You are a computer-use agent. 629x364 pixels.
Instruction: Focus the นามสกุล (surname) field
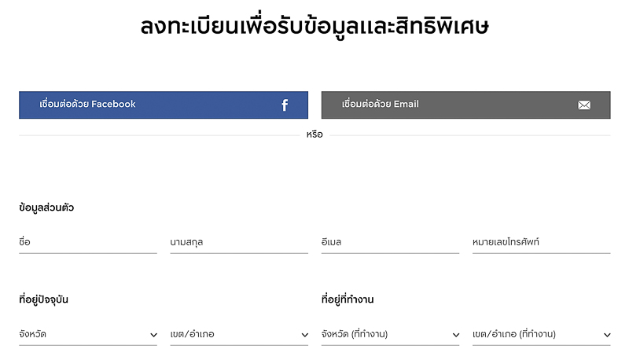[239, 242]
